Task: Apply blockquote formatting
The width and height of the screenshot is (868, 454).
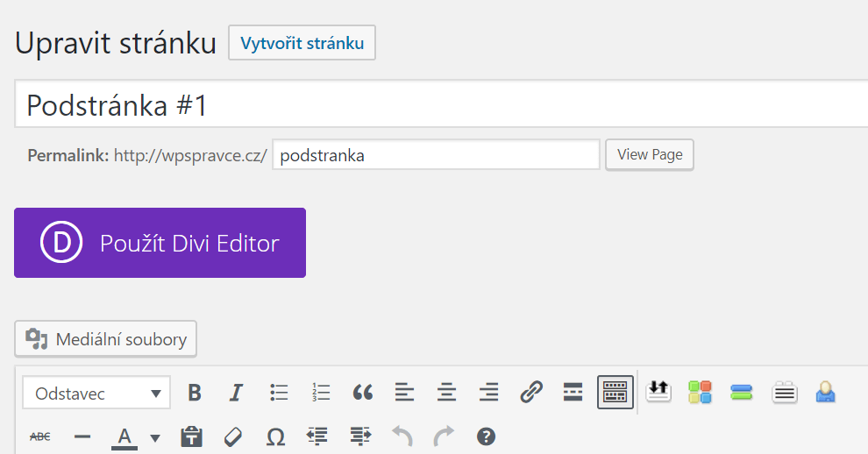Action: [x=363, y=393]
